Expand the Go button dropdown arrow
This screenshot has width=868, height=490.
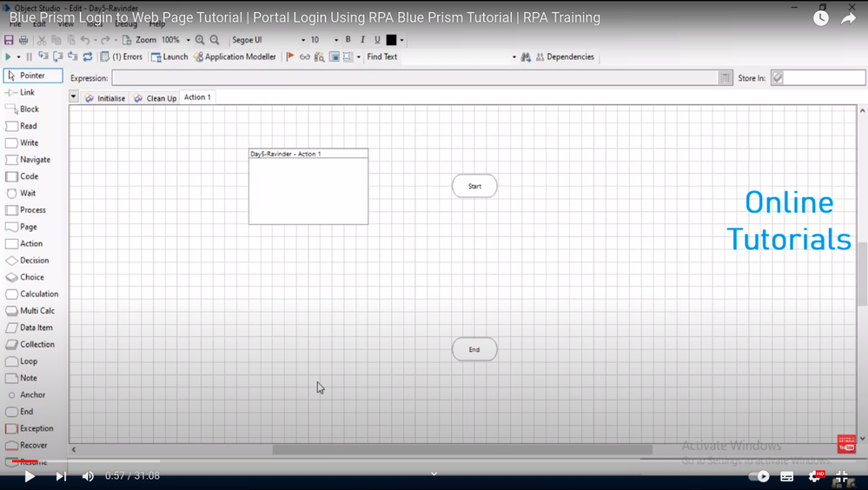pyautogui.click(x=18, y=56)
